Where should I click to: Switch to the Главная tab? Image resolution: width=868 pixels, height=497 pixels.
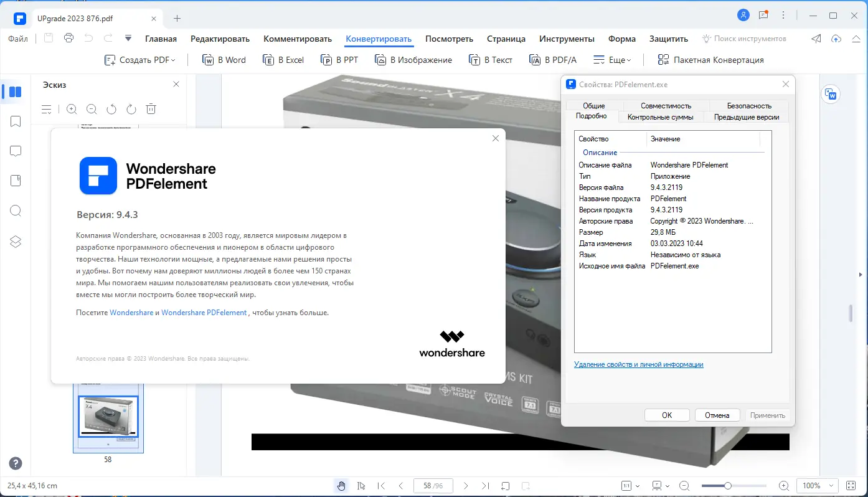161,39
